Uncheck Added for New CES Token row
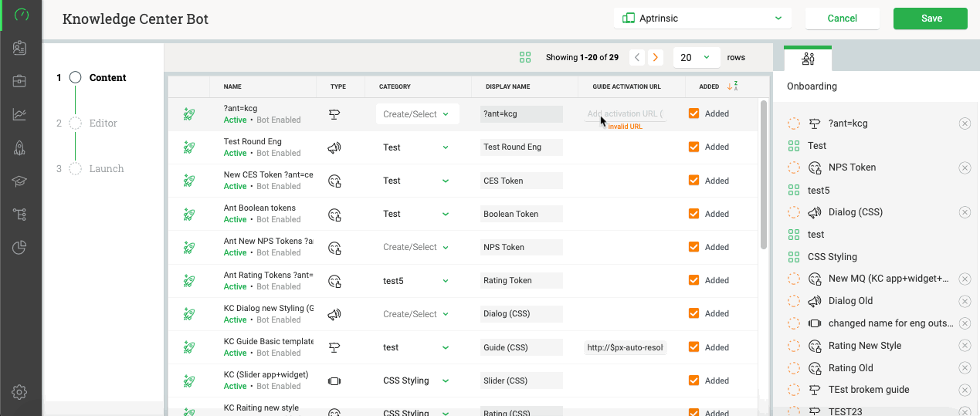This screenshot has width=980, height=416. pos(693,180)
